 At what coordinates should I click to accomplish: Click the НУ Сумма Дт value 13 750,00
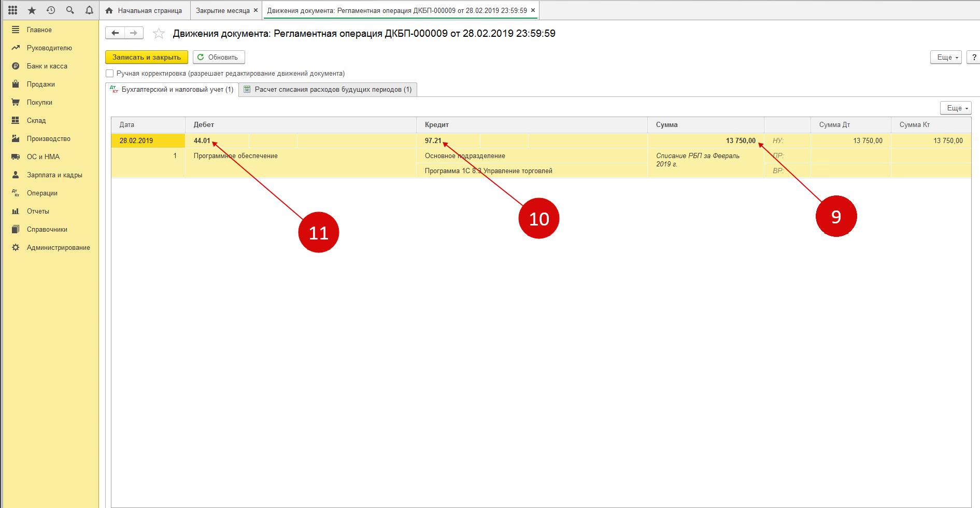[851, 140]
